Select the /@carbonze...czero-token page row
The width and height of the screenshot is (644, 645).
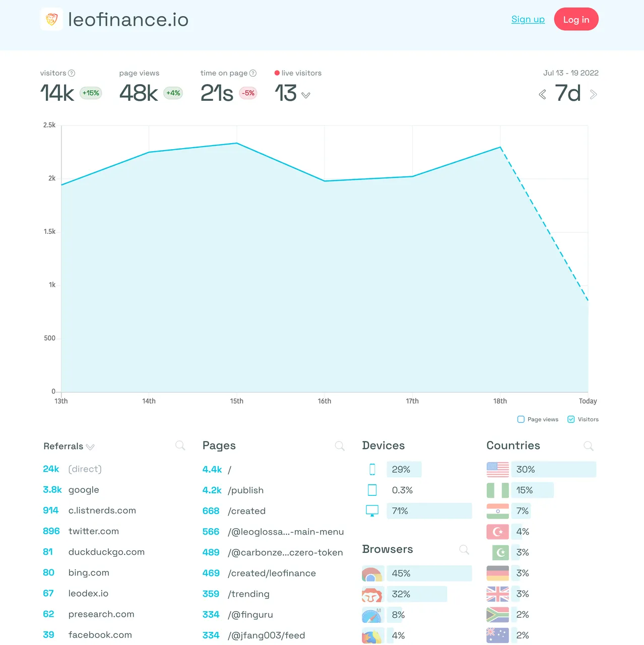tap(274, 552)
